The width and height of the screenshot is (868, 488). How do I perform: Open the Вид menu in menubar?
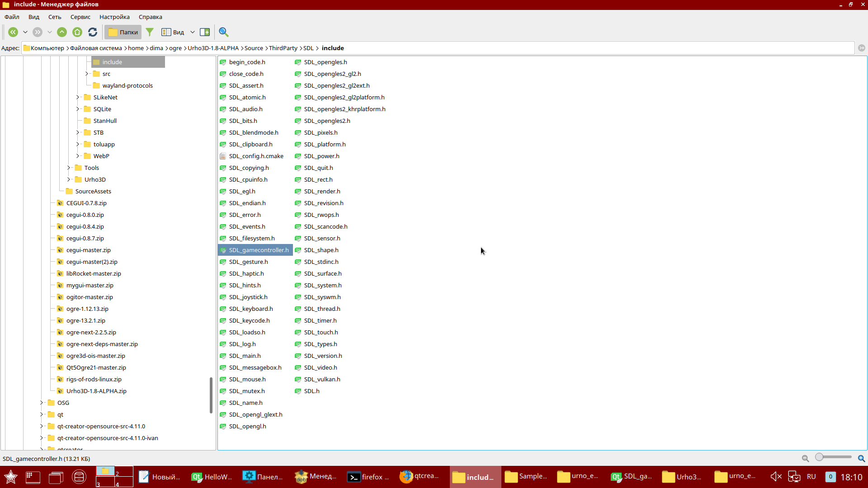tap(33, 17)
